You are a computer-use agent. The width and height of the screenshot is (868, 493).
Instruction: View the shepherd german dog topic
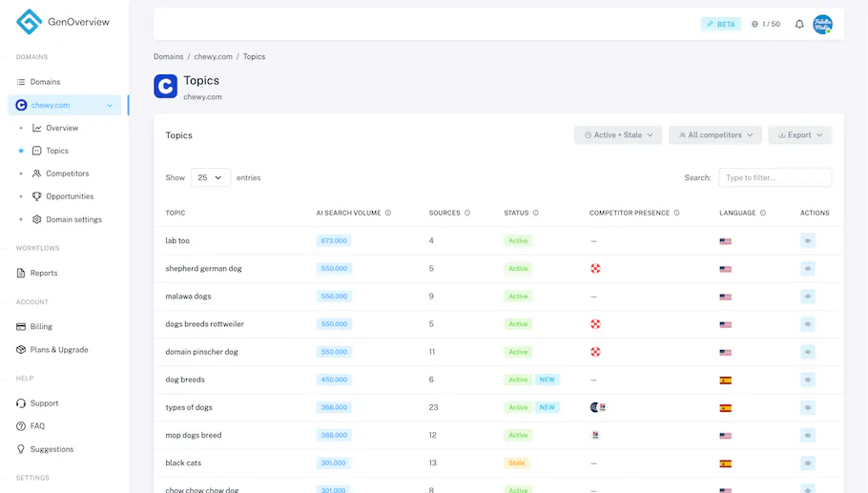point(808,269)
